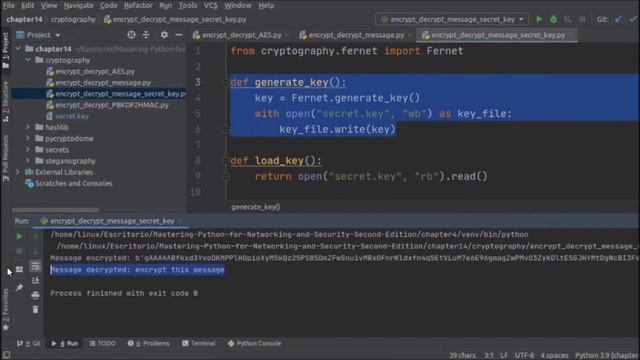Open the File menu

tap(9, 5)
